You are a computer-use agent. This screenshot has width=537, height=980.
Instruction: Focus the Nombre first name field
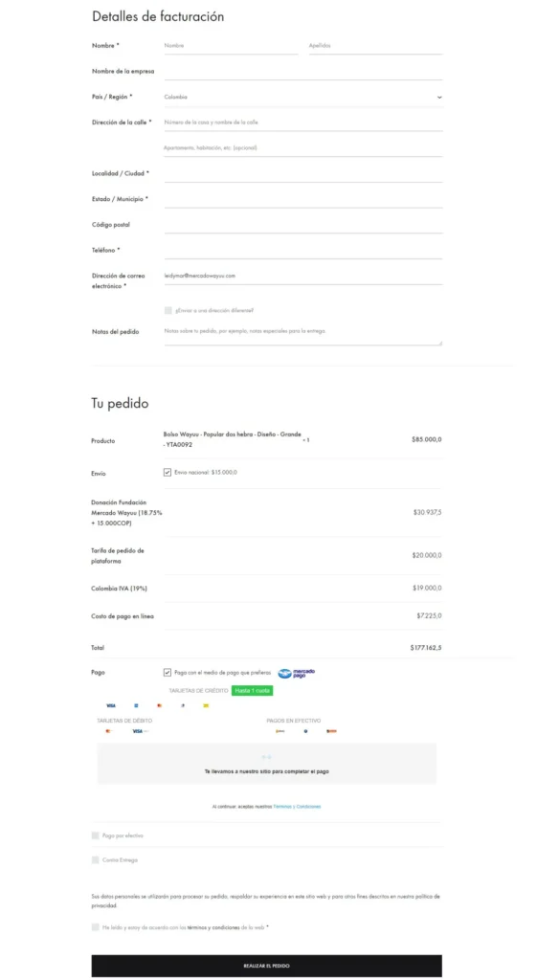tap(231, 46)
